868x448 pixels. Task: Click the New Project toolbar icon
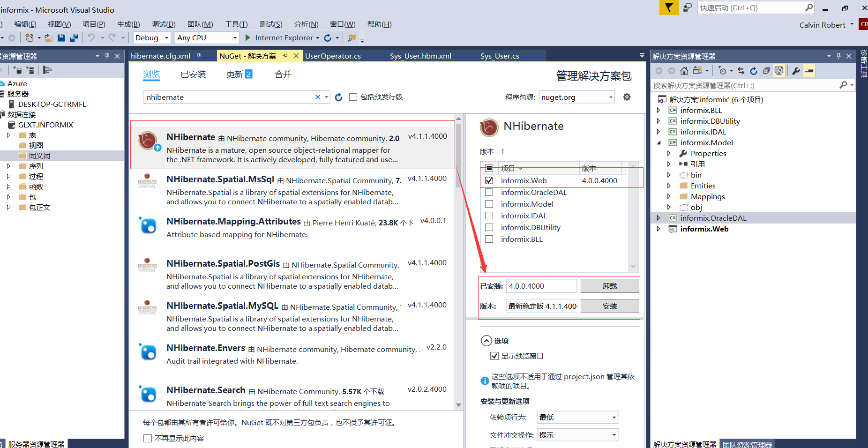[29, 37]
